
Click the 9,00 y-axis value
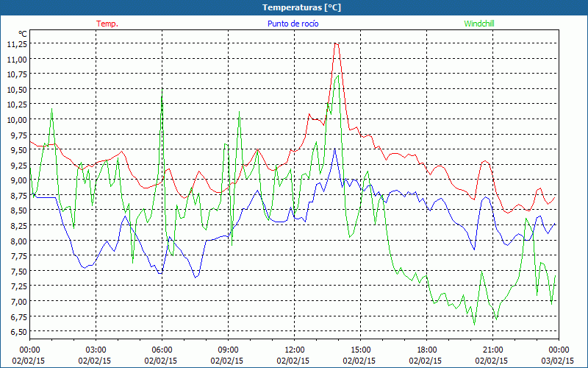coord(19,180)
